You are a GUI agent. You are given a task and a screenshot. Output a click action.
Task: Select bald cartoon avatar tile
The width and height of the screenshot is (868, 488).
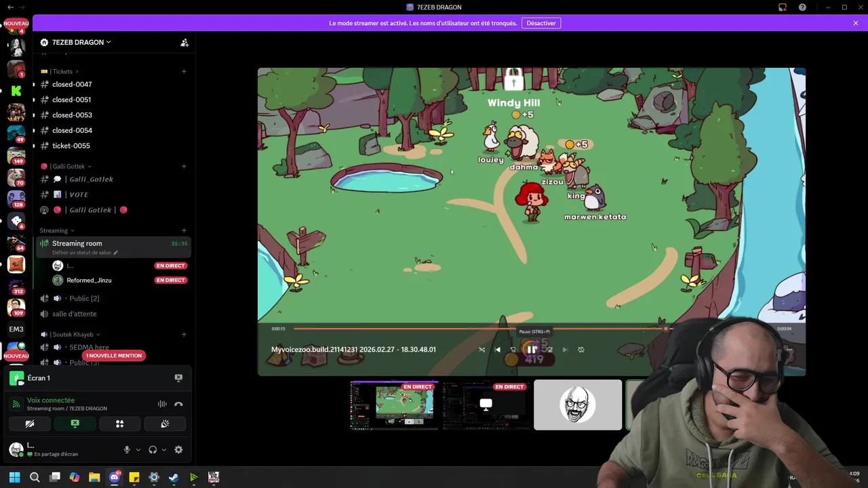(578, 405)
